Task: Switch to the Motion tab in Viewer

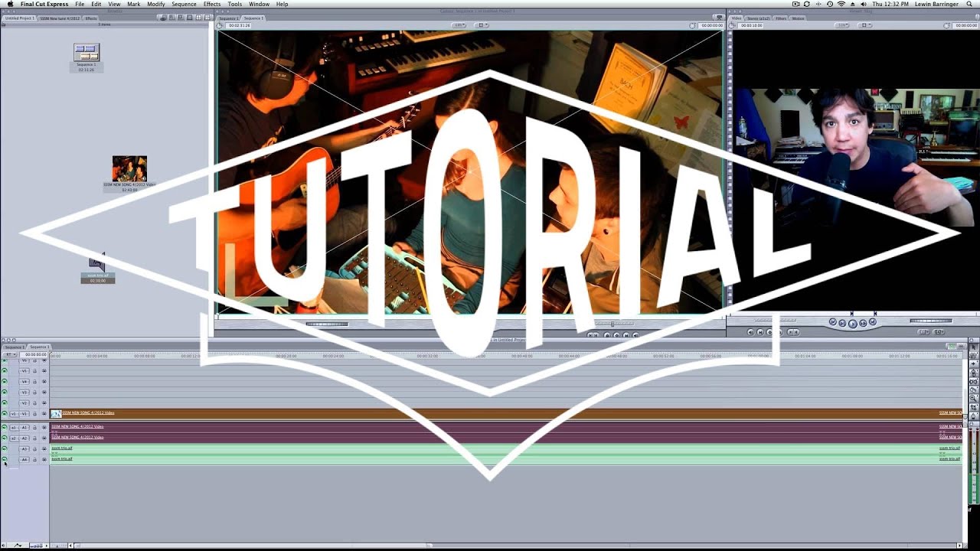Action: point(798,18)
